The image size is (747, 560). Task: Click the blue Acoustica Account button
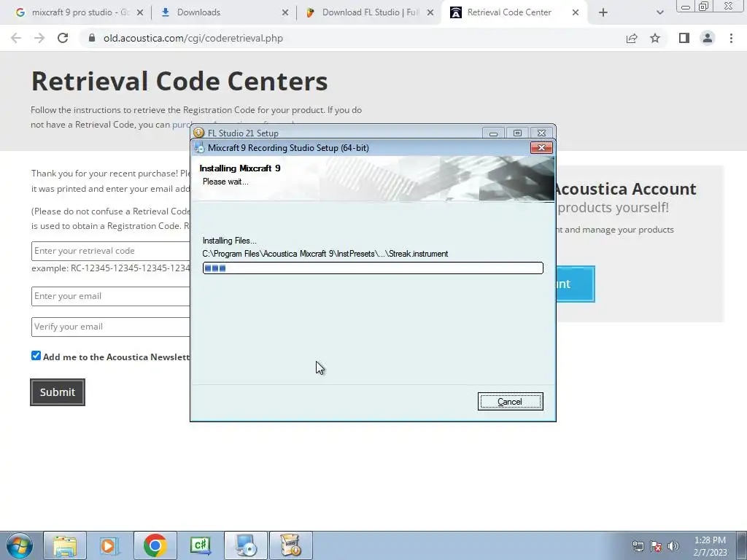(575, 284)
